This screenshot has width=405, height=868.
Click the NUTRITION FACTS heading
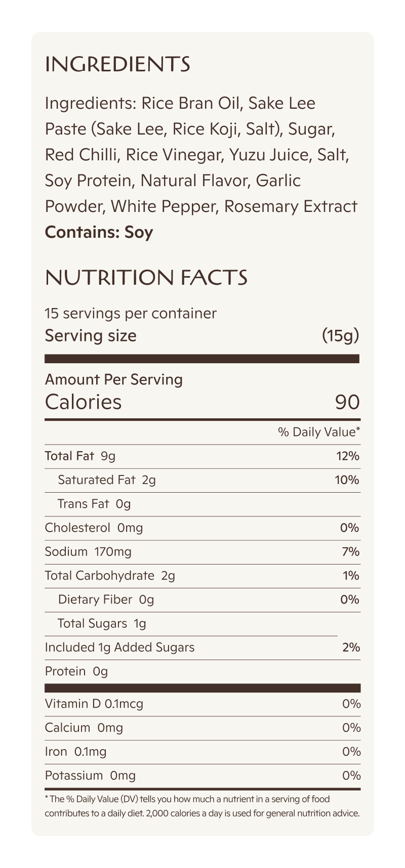tap(146, 277)
